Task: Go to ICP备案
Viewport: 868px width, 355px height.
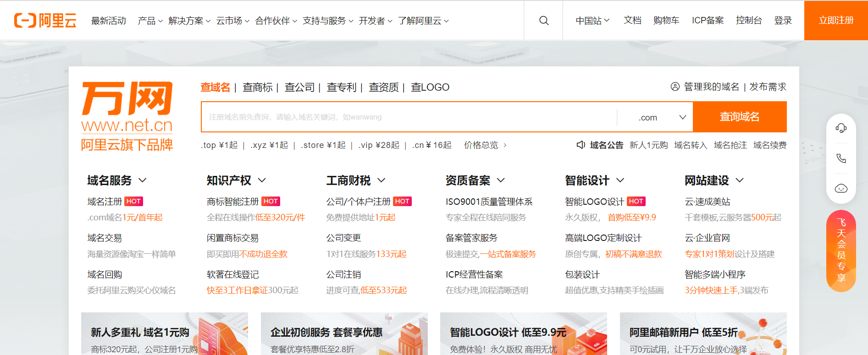Action: pyautogui.click(x=708, y=21)
